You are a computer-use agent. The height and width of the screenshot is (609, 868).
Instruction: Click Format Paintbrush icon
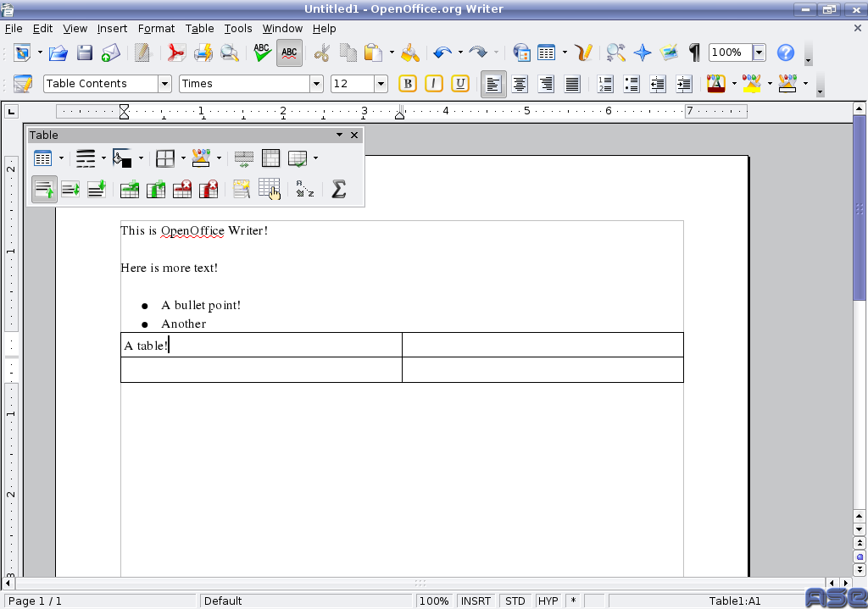[x=410, y=53]
